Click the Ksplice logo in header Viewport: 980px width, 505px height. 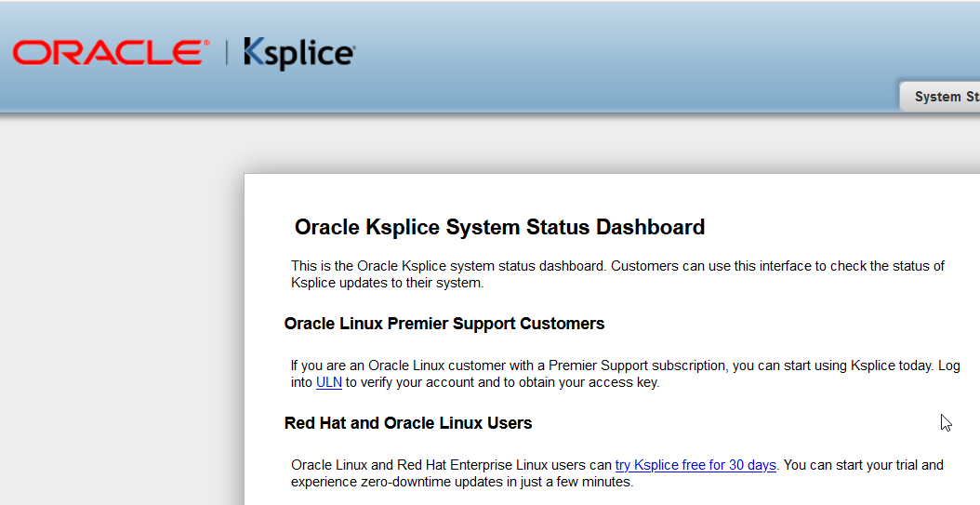(x=298, y=53)
